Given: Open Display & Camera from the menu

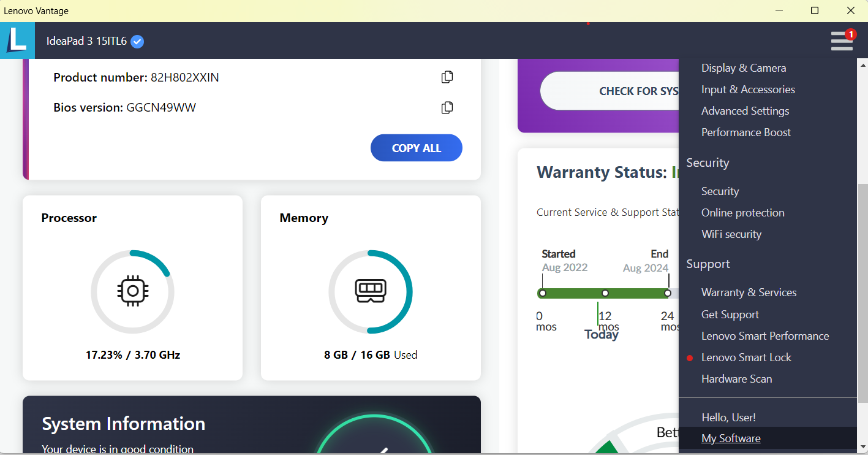Looking at the screenshot, I should (x=744, y=68).
